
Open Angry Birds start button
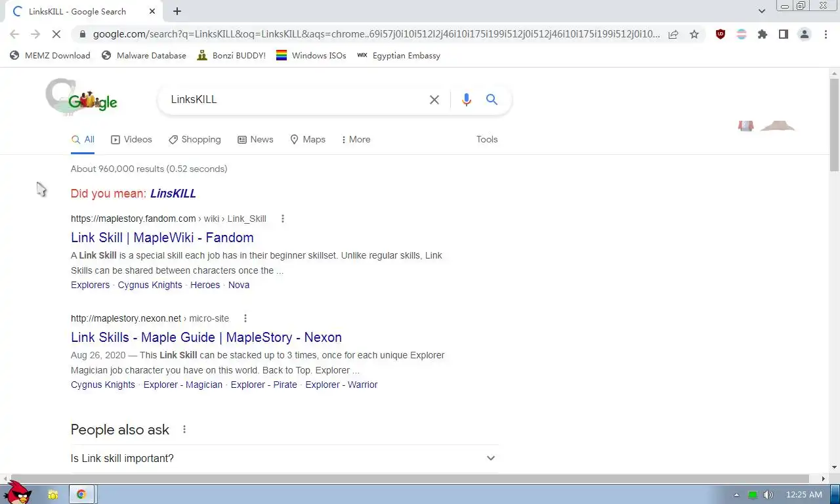tap(16, 493)
